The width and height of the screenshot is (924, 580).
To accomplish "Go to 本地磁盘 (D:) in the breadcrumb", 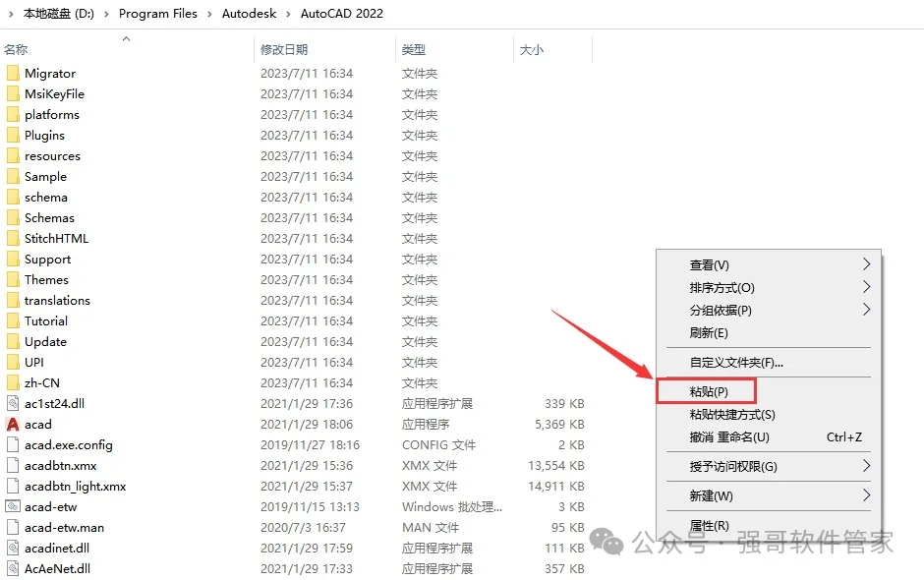I will tap(59, 14).
